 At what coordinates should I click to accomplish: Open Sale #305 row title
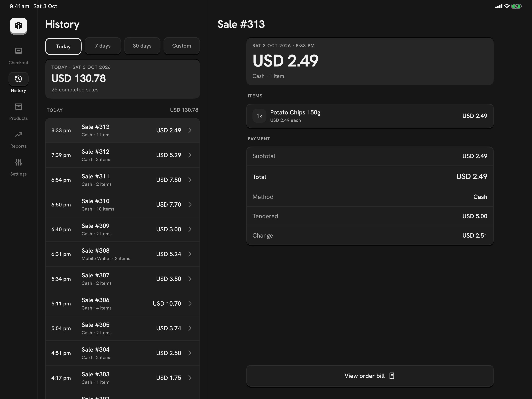point(95,325)
